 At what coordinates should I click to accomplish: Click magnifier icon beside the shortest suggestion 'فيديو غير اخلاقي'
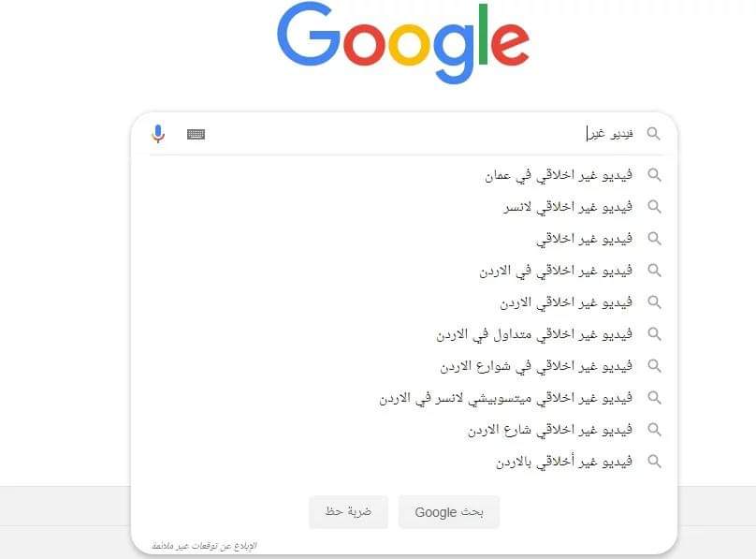[x=654, y=238]
